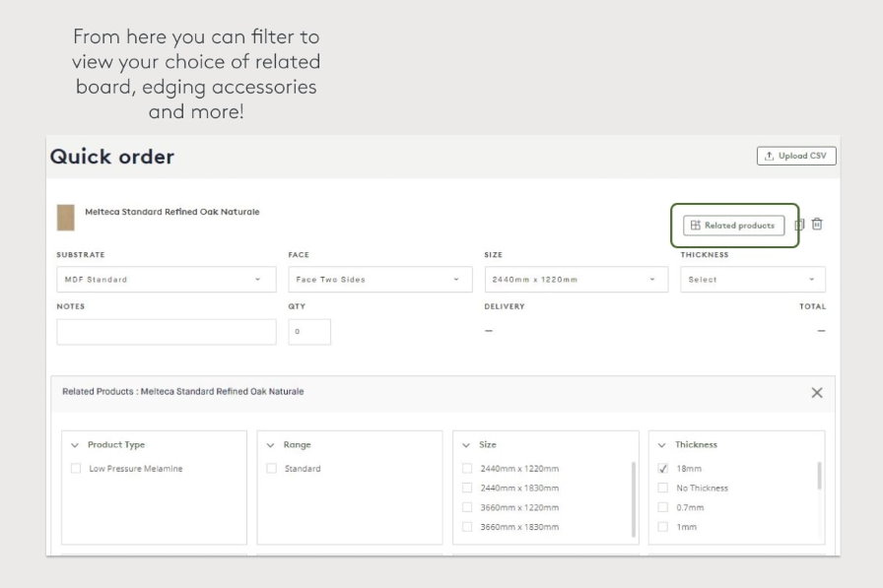Collapse the Size filter chevron

[467, 445]
